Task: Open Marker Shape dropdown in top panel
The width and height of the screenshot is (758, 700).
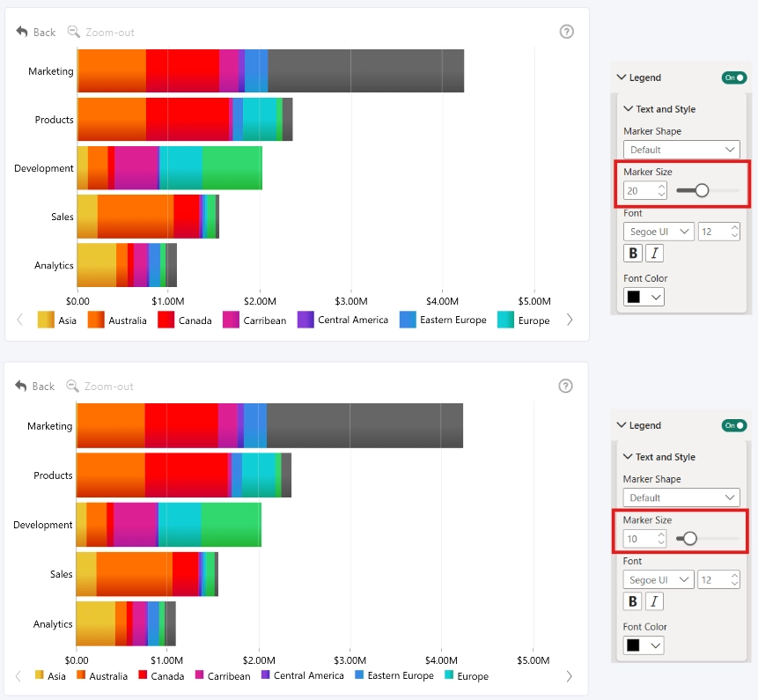Action: (x=681, y=150)
